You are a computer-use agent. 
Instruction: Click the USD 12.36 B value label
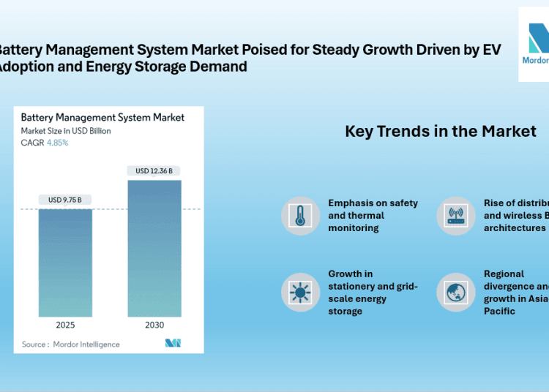(154, 171)
